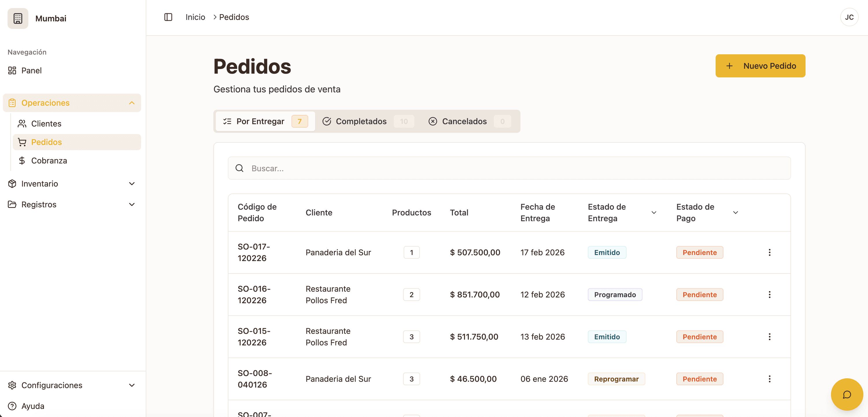
Task: Open the three-dot menu for SO-016-120226
Action: (770, 294)
